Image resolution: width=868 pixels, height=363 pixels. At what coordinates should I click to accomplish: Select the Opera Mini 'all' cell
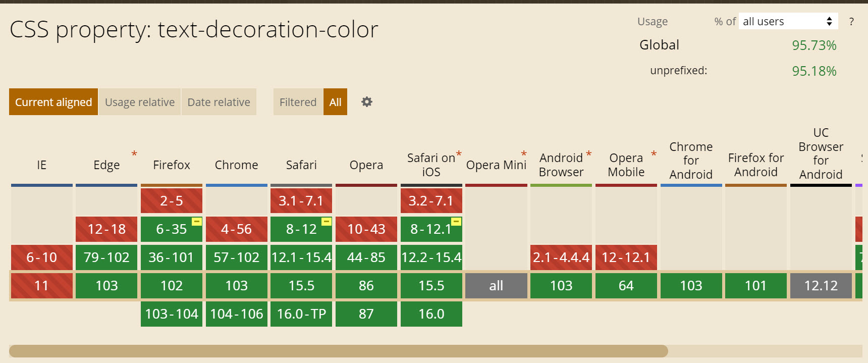tap(496, 286)
